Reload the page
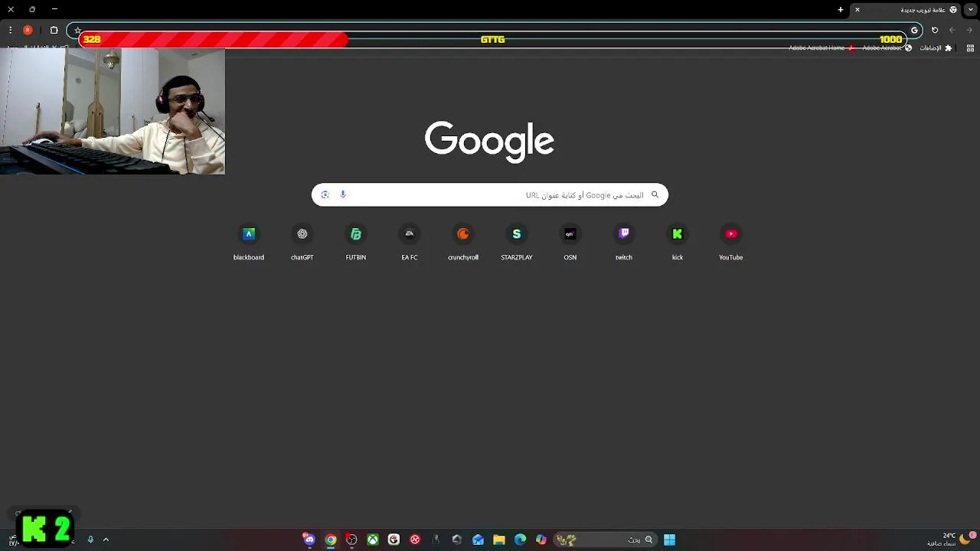 [935, 31]
